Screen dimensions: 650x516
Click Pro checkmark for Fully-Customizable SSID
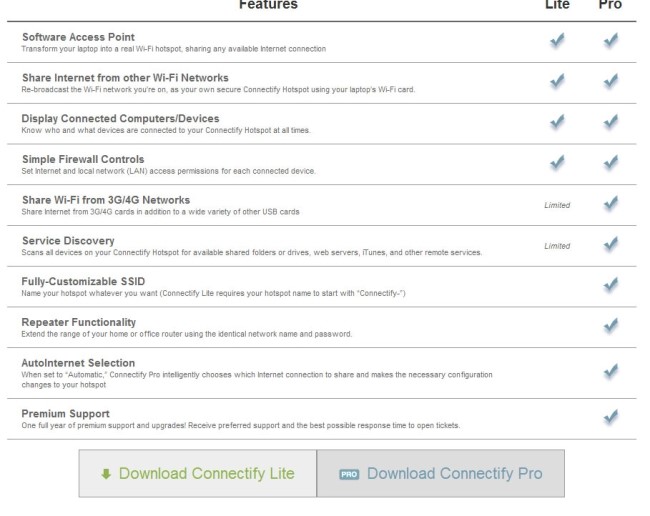(x=609, y=286)
